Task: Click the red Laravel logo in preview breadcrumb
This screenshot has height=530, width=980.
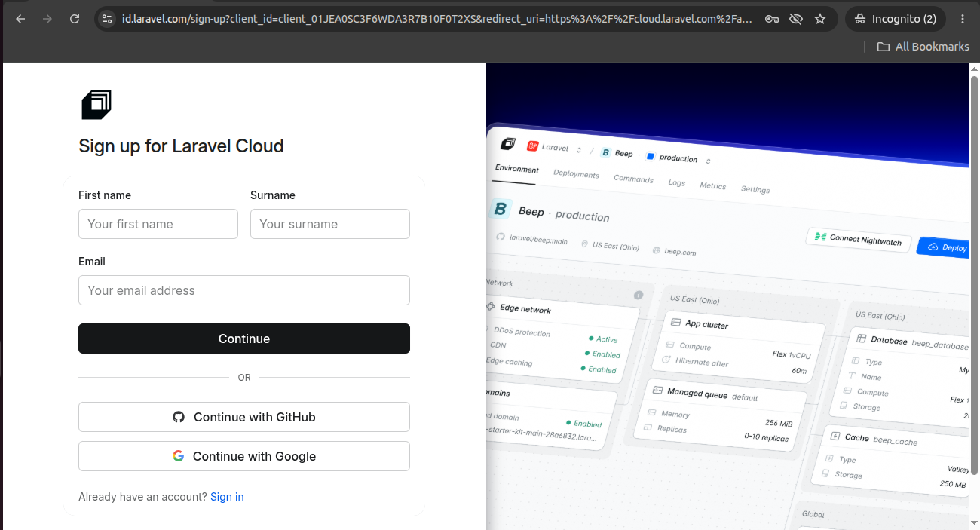Action: (532, 146)
